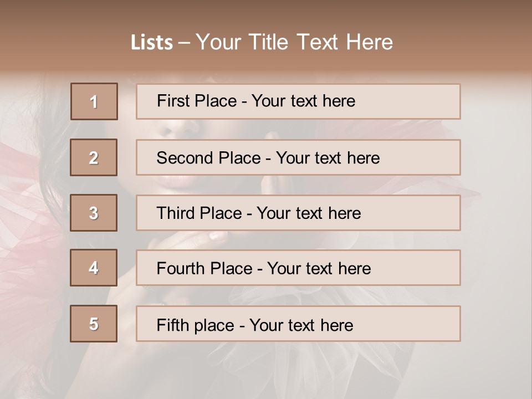Image resolution: width=532 pixels, height=399 pixels.
Task: Click the Fourth Place text bar
Action: [x=298, y=268]
